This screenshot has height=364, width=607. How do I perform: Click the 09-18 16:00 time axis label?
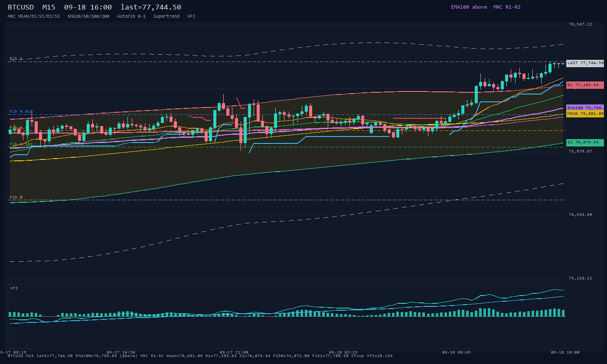click(565, 352)
